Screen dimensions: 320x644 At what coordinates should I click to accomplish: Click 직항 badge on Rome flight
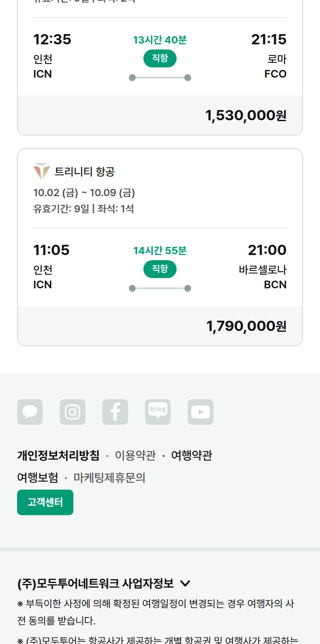[160, 58]
